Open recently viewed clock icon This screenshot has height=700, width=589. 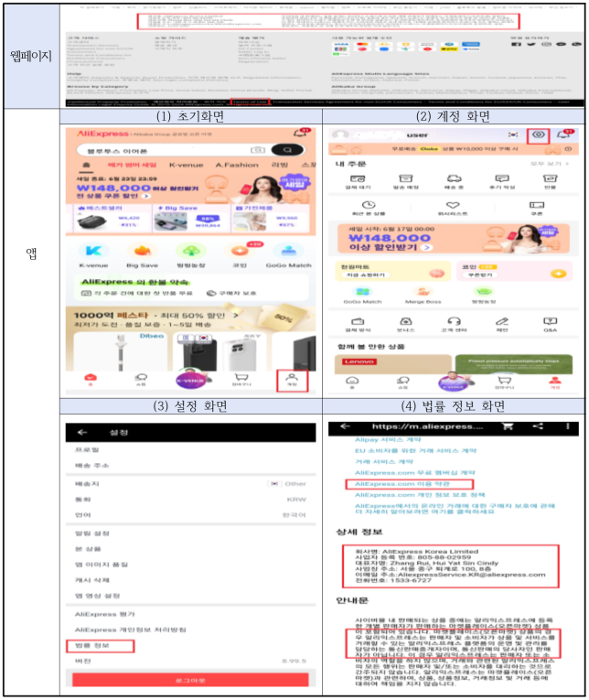click(368, 205)
